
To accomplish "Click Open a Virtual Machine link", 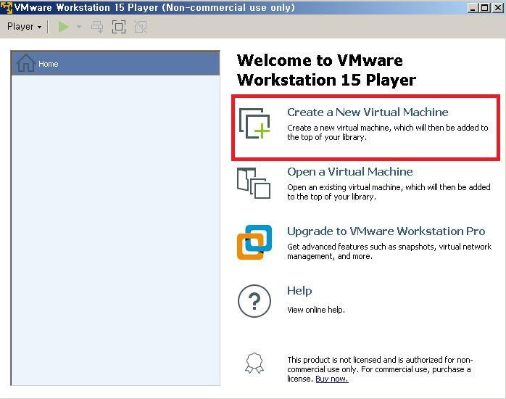I will coord(350,172).
